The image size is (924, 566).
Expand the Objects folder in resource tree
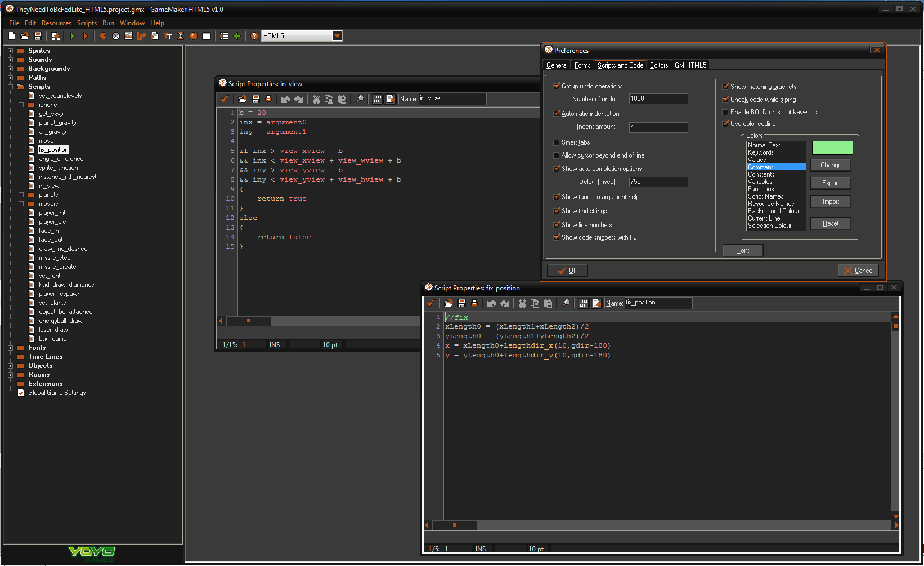10,366
